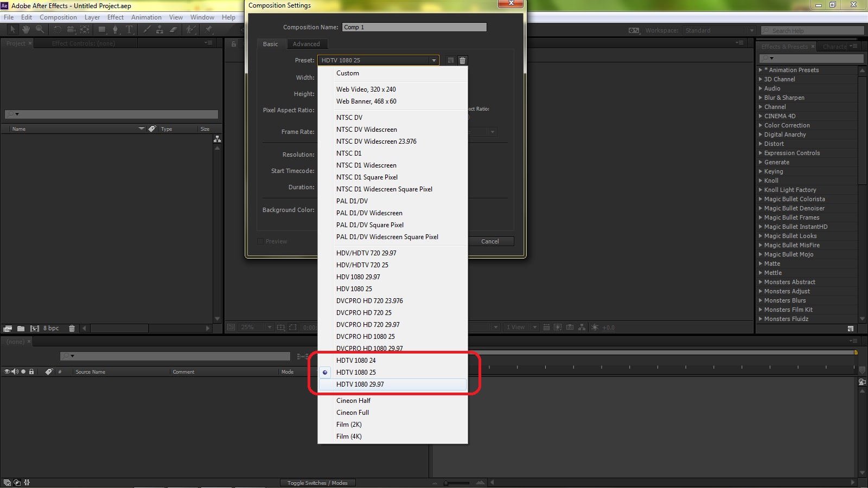This screenshot has width=868, height=488.
Task: Toggle the lock column in timeline
Action: (x=31, y=371)
